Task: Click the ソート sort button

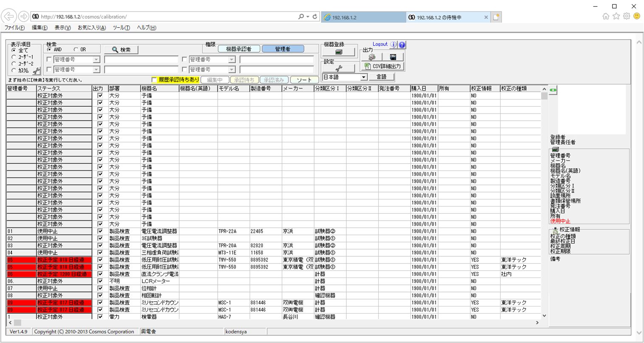Action: coord(304,80)
